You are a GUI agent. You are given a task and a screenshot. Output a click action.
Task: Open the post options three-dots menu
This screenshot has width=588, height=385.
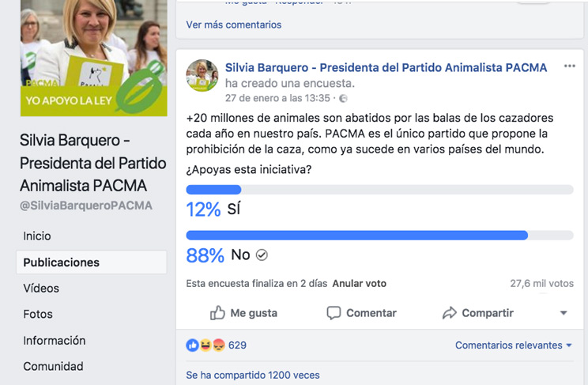pyautogui.click(x=570, y=66)
